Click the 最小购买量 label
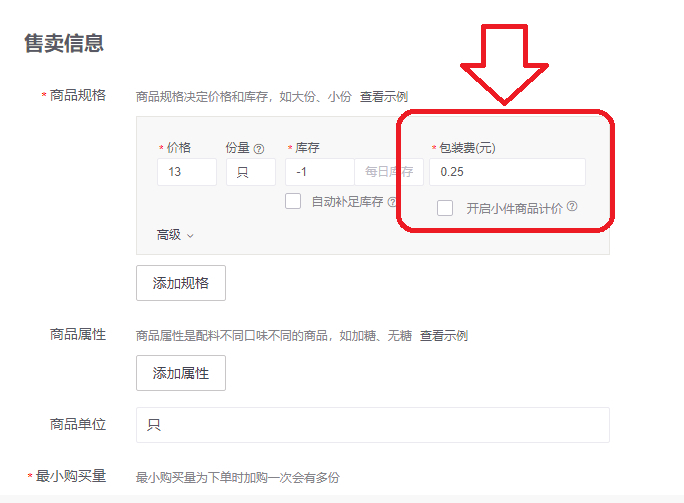 click(x=71, y=476)
